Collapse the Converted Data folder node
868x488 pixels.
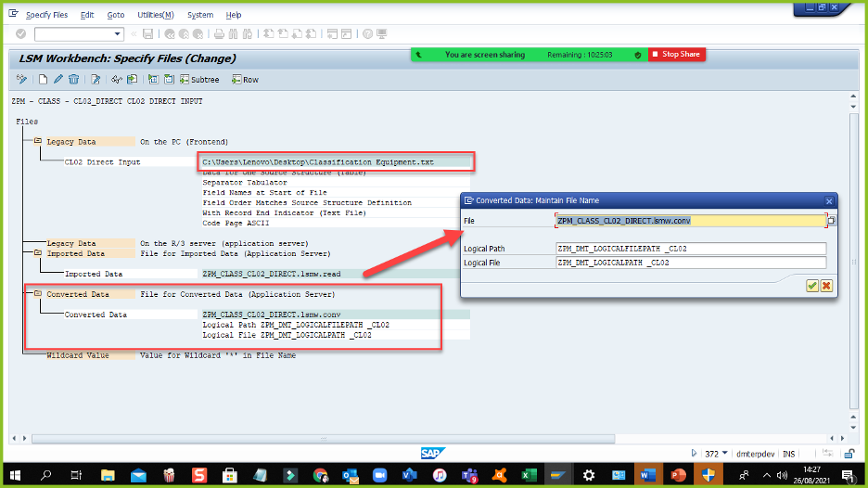click(x=38, y=294)
